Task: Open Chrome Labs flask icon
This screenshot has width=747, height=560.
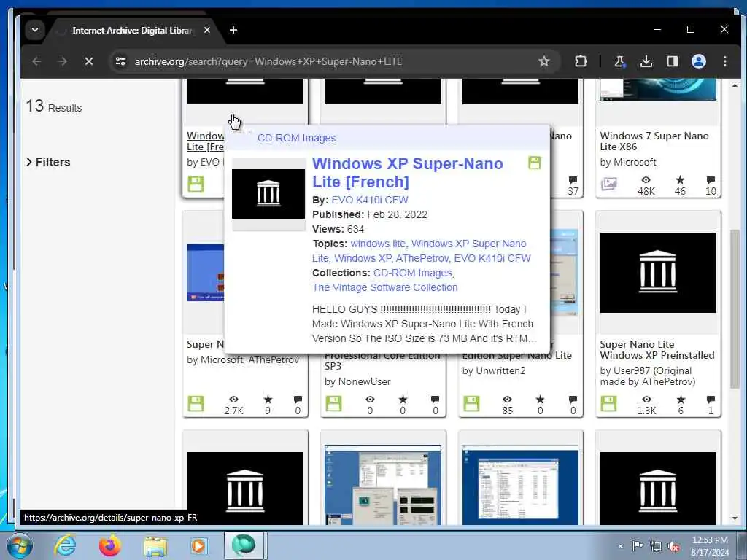Action: (619, 61)
